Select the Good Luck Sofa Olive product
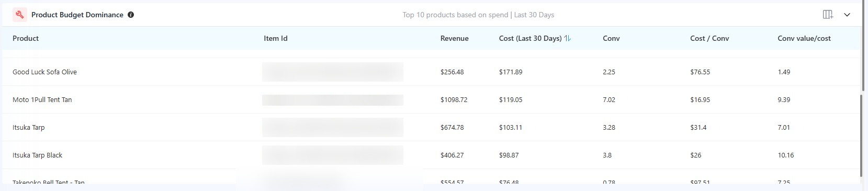868x191 pixels. 44,72
